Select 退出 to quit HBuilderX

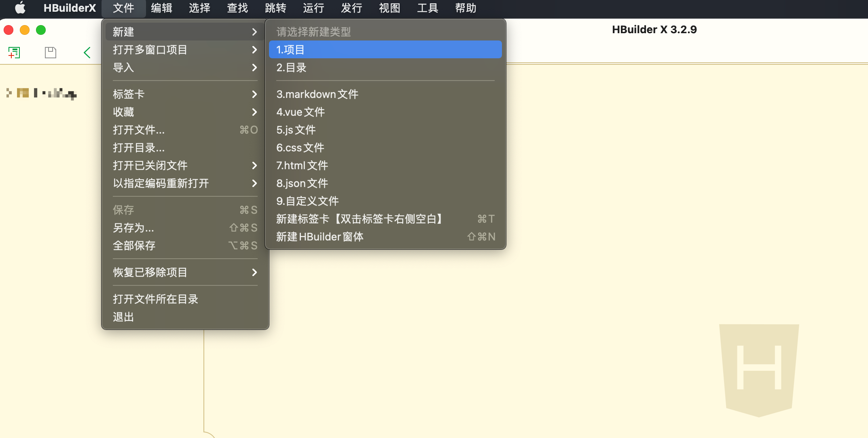pyautogui.click(x=123, y=317)
